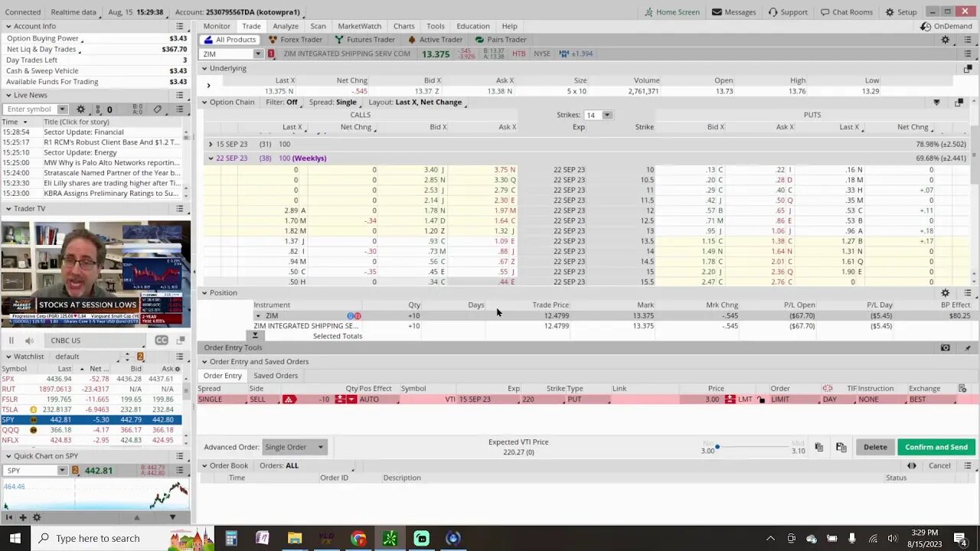
Task: Mute the Trader TV audio
Action: 29,341
